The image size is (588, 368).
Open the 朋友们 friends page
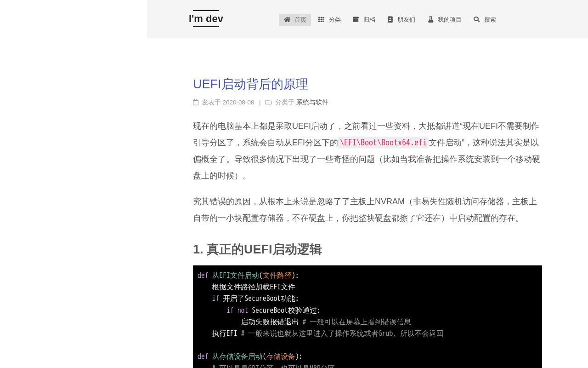401,20
